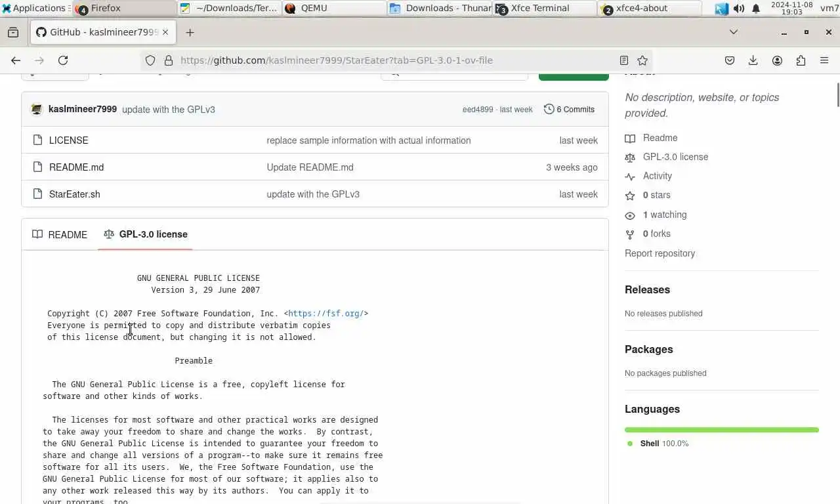Click the file icon beside LICENSE
Viewport: 840px width, 504px height.
[x=37, y=140]
